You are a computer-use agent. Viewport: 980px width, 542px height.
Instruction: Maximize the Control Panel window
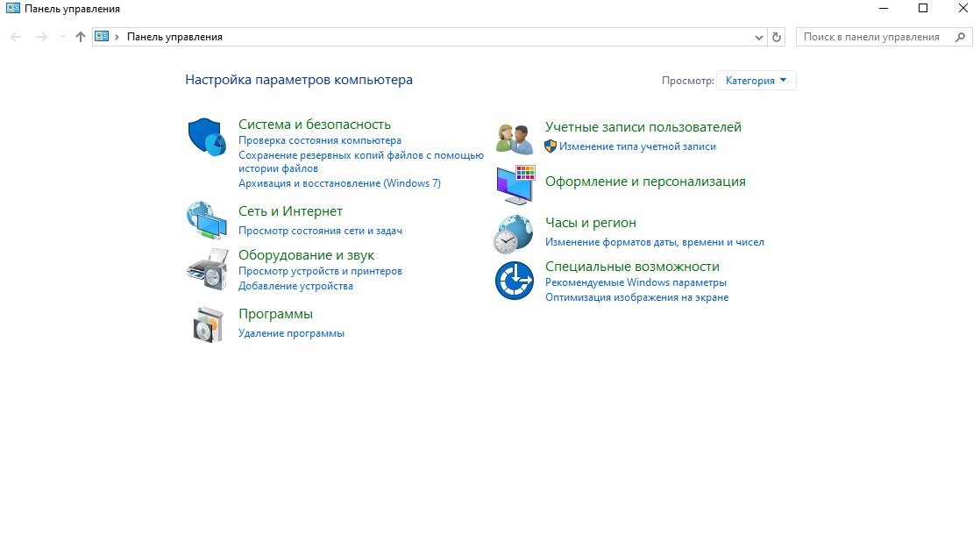click(922, 9)
